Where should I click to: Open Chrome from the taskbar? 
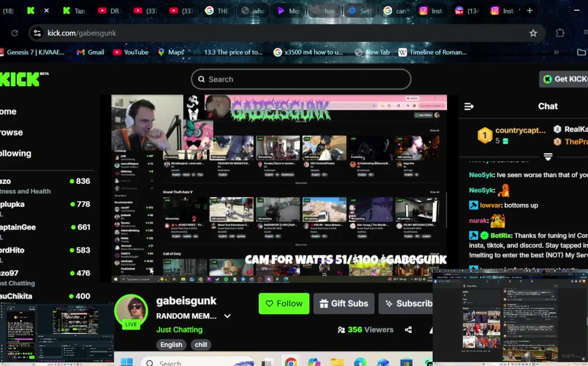(291, 362)
